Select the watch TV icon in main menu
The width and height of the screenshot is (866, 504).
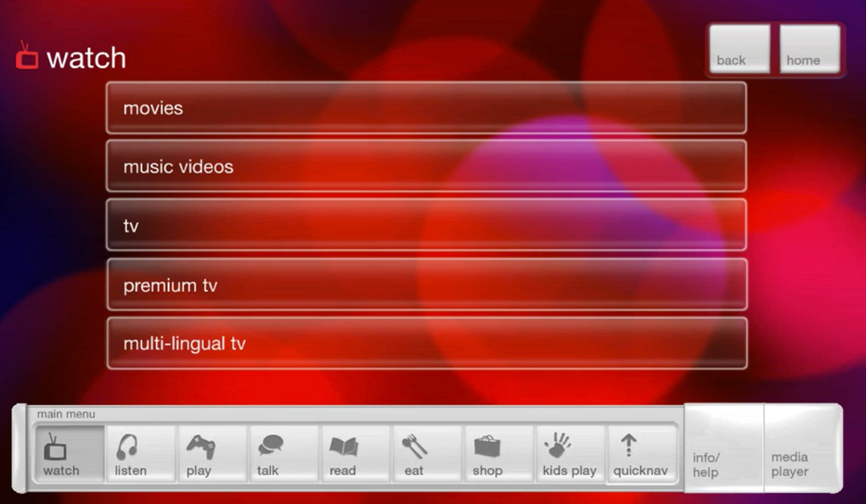click(67, 452)
